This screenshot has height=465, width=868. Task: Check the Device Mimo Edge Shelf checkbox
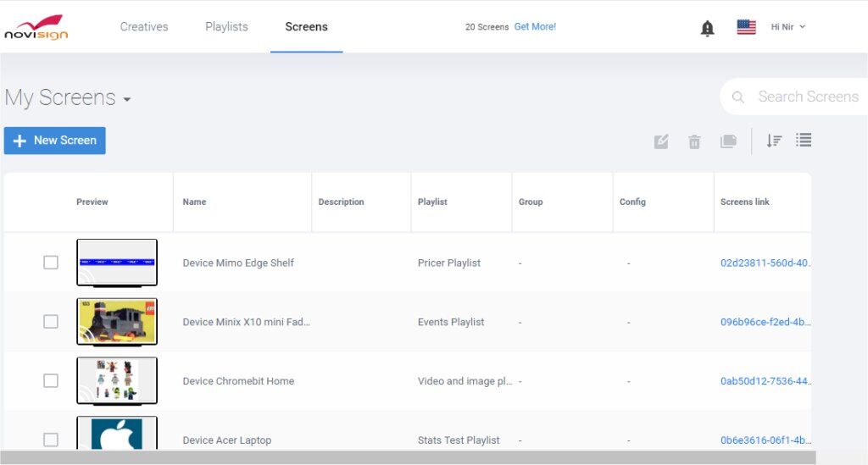point(51,263)
